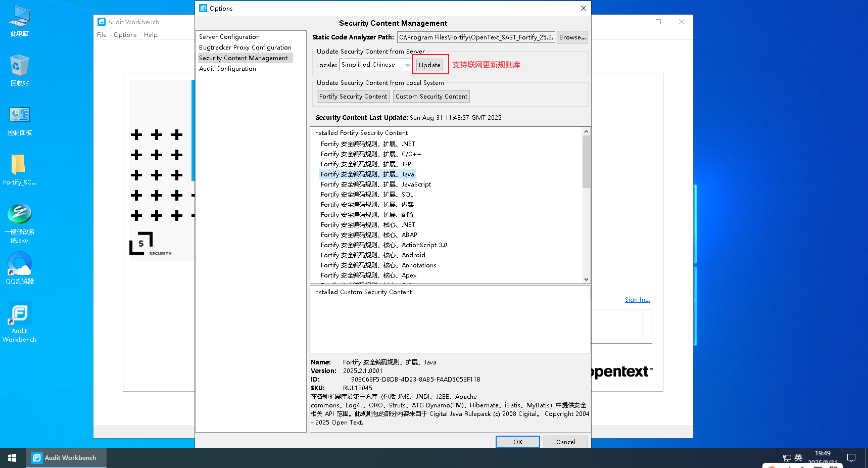Open the notification center in the taskbar

851,458
